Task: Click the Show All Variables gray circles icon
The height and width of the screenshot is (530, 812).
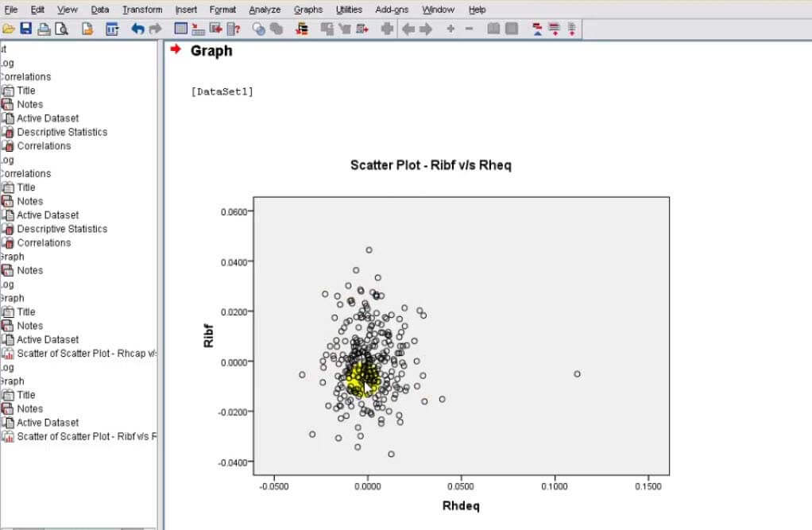Action: pos(276,29)
